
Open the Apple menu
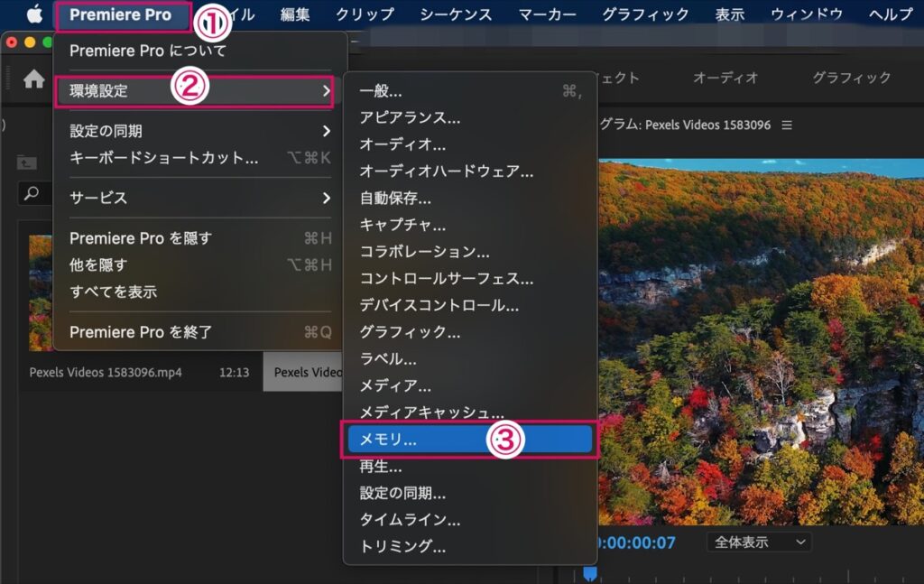35,14
